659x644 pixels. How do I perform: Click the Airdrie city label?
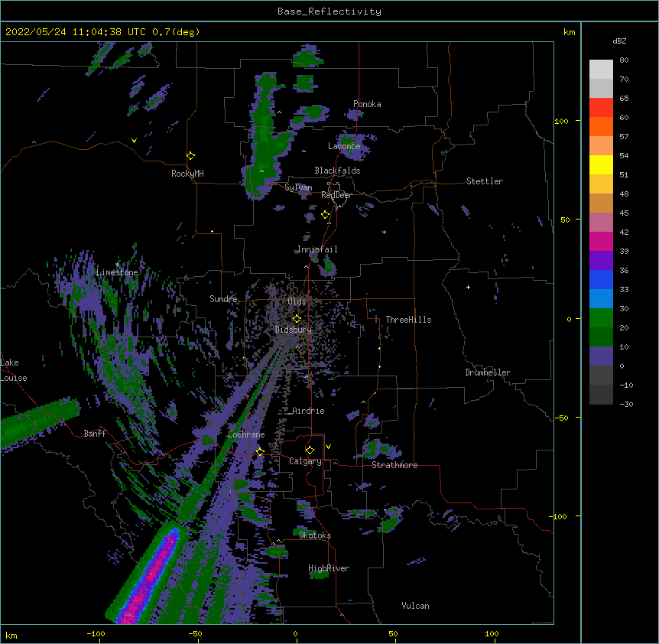(308, 411)
